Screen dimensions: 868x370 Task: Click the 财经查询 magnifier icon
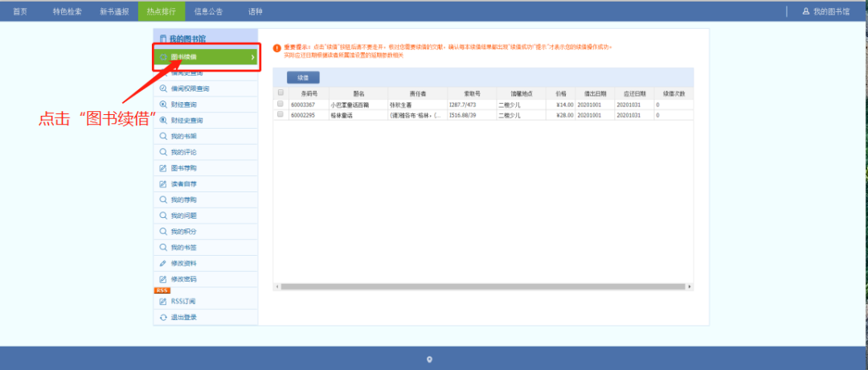(x=162, y=105)
